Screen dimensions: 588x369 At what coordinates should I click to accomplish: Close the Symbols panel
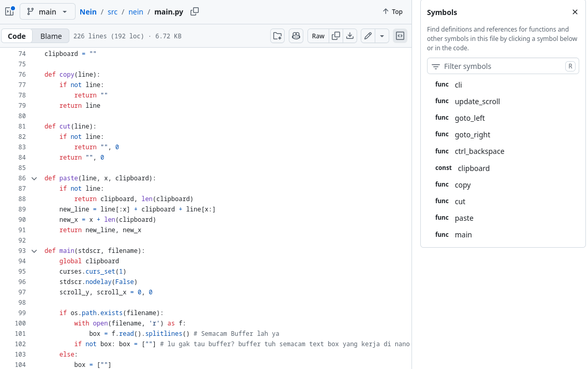(575, 12)
